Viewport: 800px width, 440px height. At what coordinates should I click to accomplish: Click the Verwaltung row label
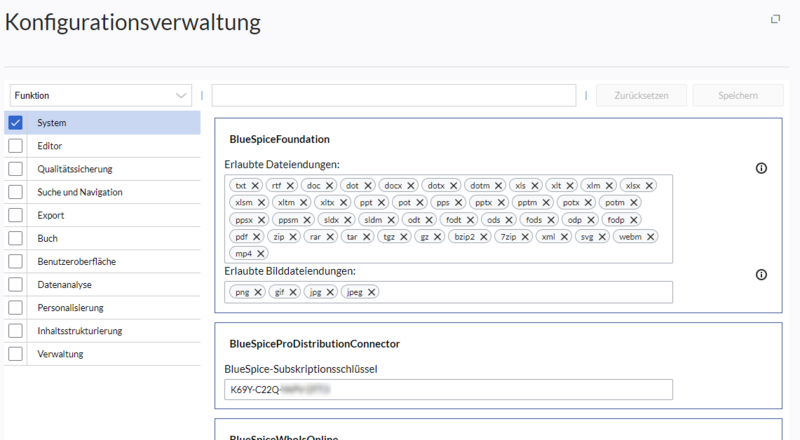coord(60,354)
